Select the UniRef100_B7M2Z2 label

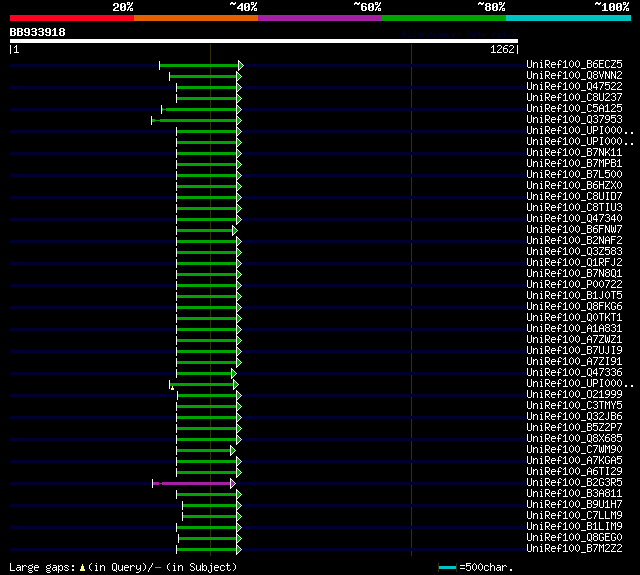tap(574, 549)
